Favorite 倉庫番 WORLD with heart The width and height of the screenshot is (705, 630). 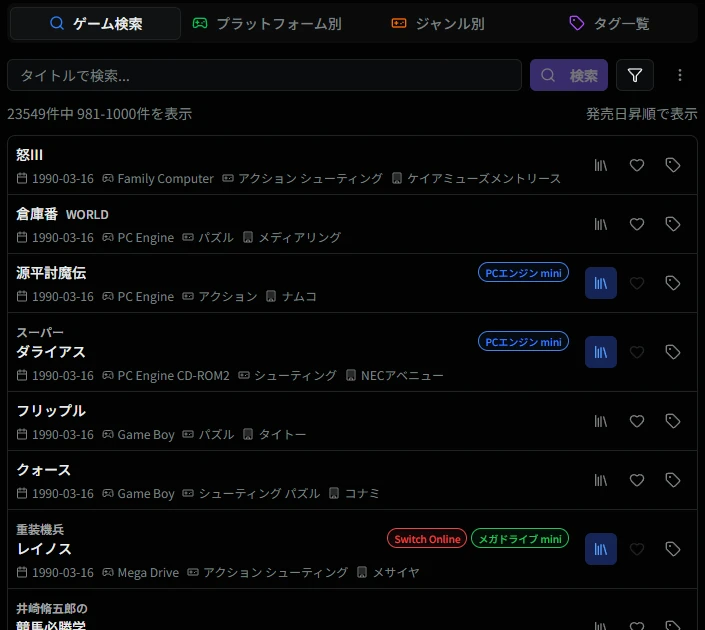pyautogui.click(x=637, y=224)
